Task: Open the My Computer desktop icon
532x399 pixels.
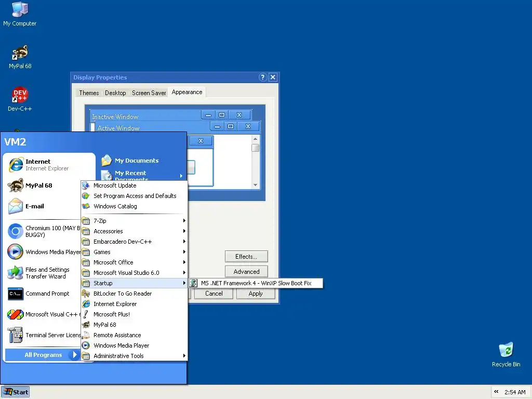Action: point(20,14)
